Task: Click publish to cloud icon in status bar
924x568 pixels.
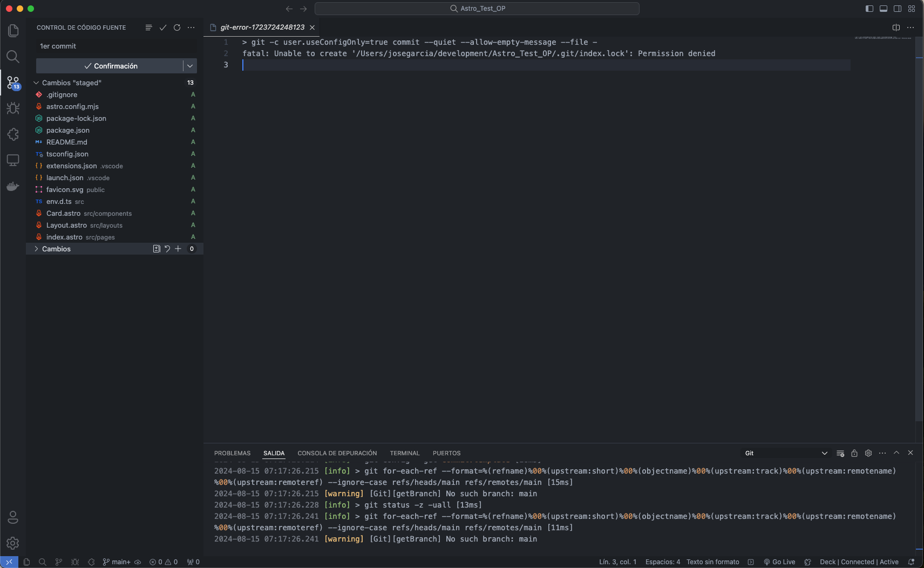Action: (138, 562)
